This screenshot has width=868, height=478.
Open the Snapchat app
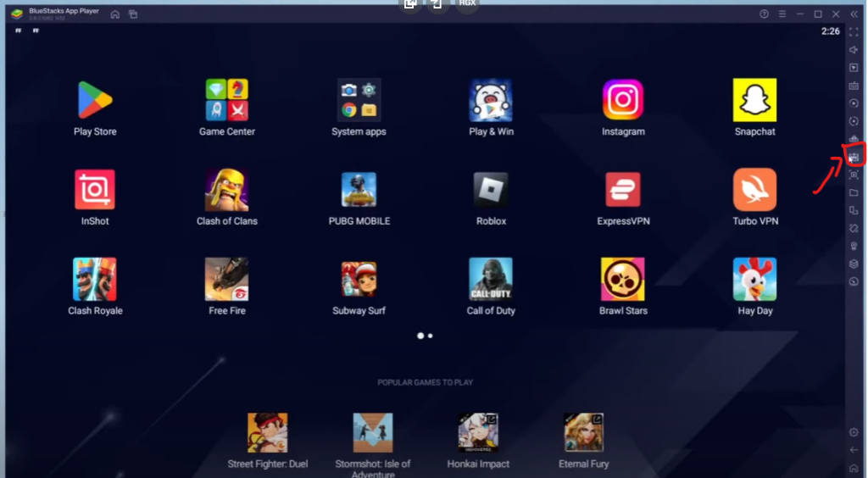pyautogui.click(x=754, y=100)
